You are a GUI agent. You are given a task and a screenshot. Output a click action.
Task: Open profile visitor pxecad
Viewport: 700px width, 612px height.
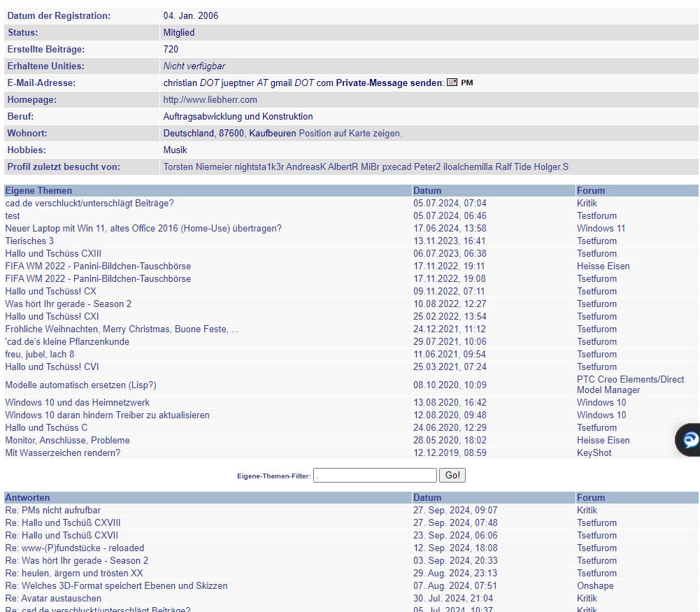click(397, 167)
